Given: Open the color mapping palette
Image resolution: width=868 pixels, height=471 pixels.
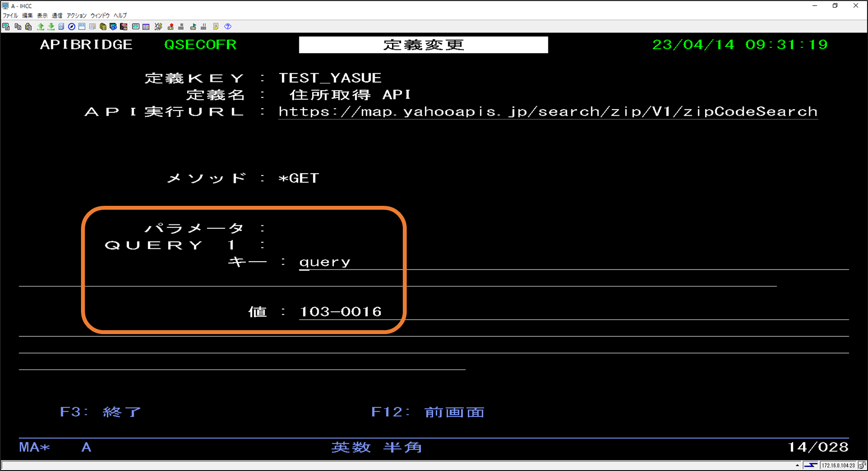Looking at the screenshot, I should tap(146, 27).
